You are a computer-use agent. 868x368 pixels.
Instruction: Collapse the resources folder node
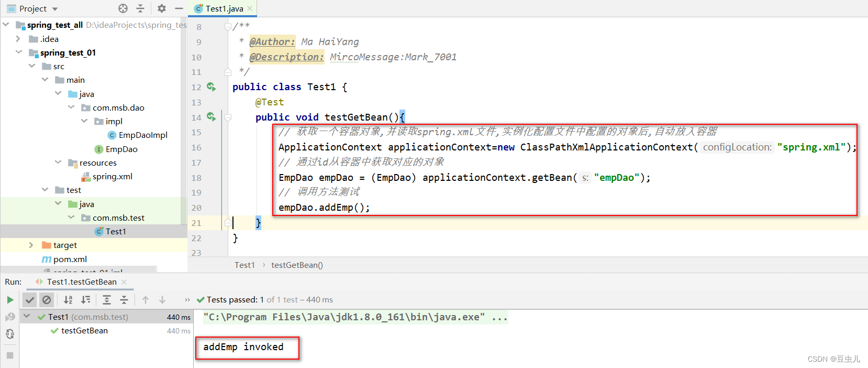(x=58, y=163)
